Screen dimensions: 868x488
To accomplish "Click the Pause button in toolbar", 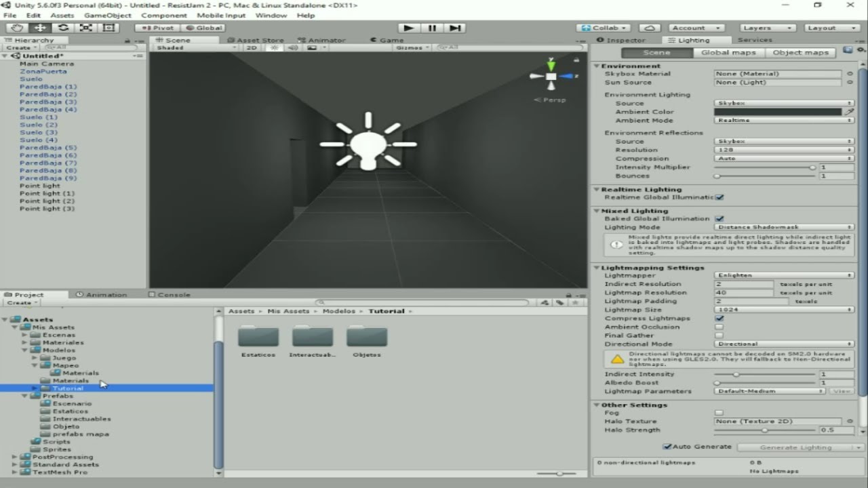I will [431, 28].
